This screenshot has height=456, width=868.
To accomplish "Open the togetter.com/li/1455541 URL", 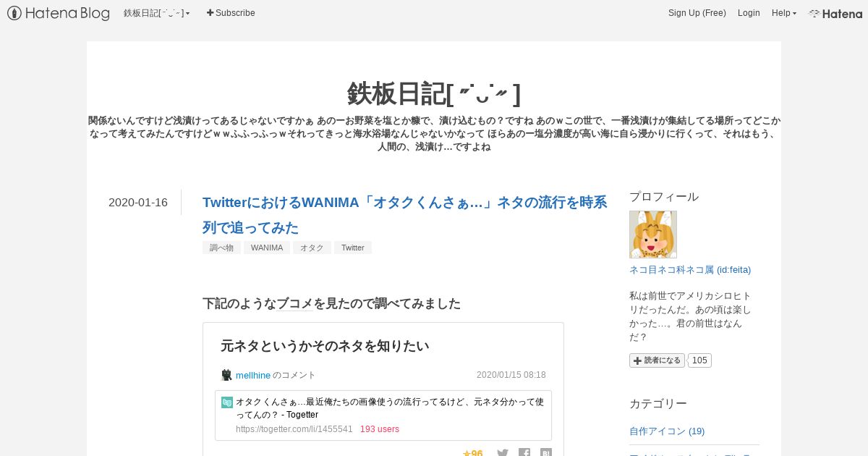I will [294, 429].
